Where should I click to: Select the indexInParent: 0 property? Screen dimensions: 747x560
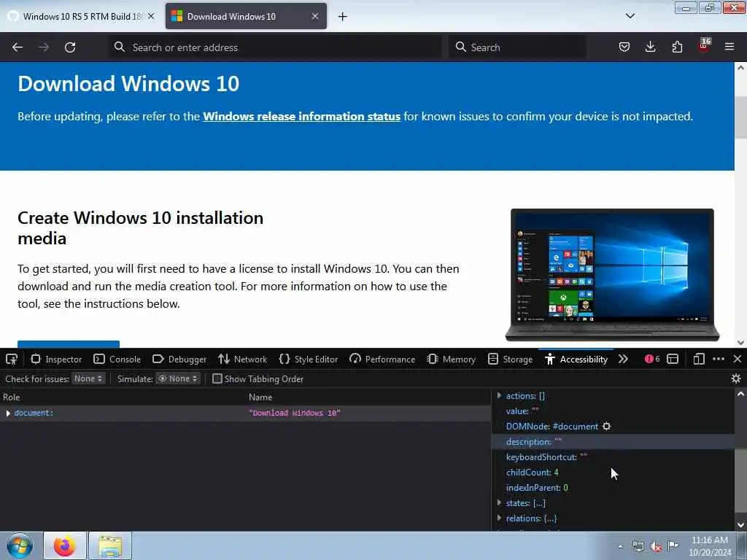pos(537,488)
